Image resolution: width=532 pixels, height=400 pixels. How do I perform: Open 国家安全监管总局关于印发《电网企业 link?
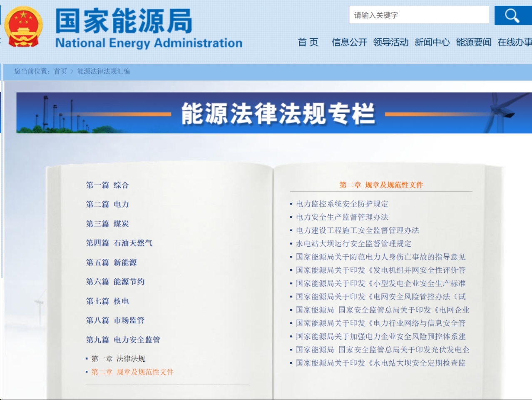click(383, 310)
